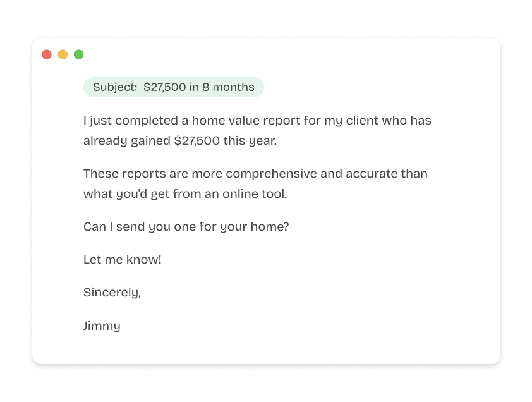Click the green Subject pill

(173, 87)
